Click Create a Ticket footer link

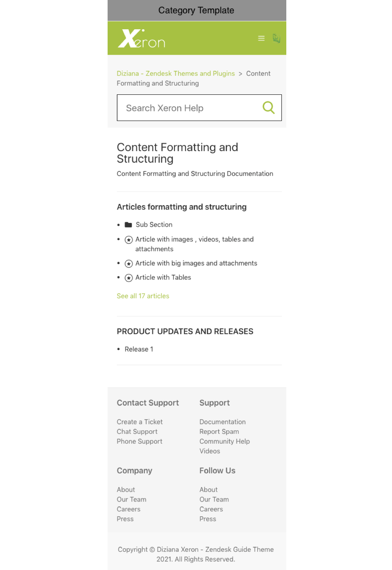click(140, 422)
